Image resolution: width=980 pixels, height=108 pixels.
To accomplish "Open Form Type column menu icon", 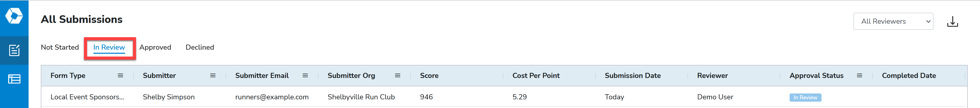I will coord(120,76).
